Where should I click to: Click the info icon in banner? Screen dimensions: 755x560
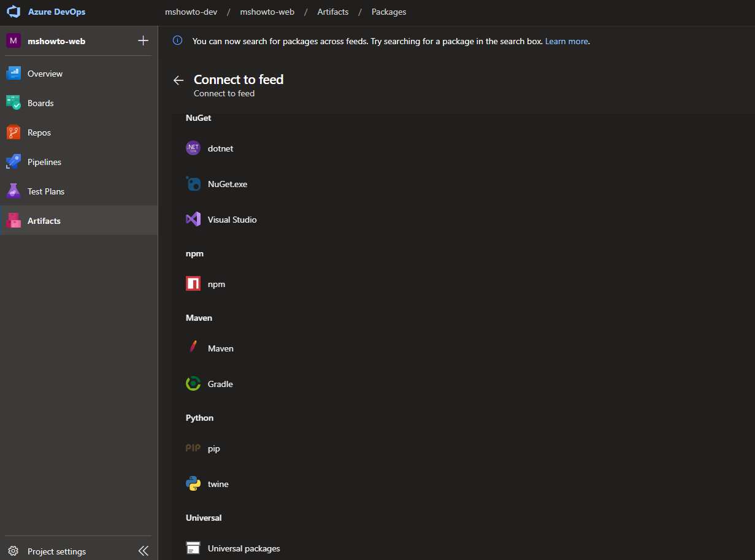(177, 41)
